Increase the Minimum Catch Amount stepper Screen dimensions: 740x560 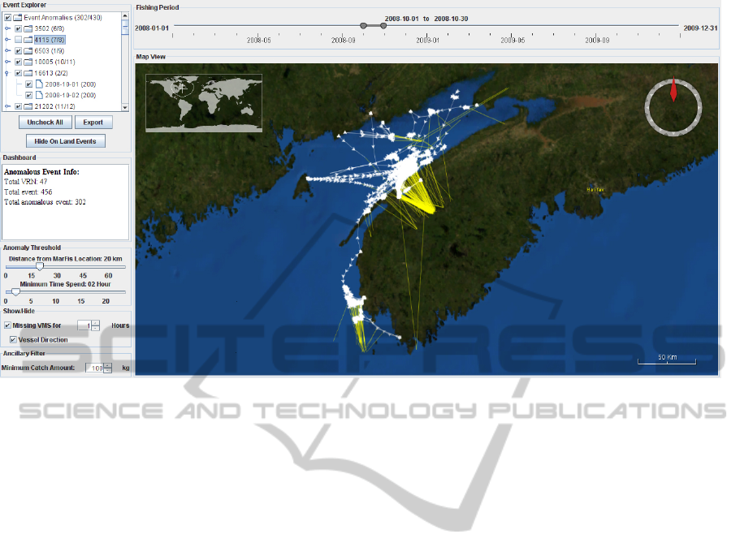click(x=107, y=365)
